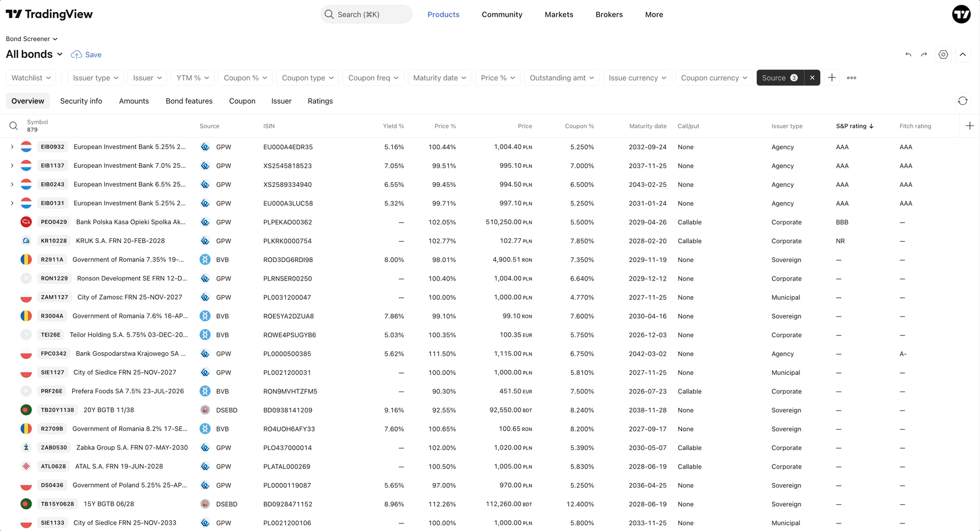Open the filter bar more options menu
The width and height of the screenshot is (980, 531).
[x=852, y=78]
